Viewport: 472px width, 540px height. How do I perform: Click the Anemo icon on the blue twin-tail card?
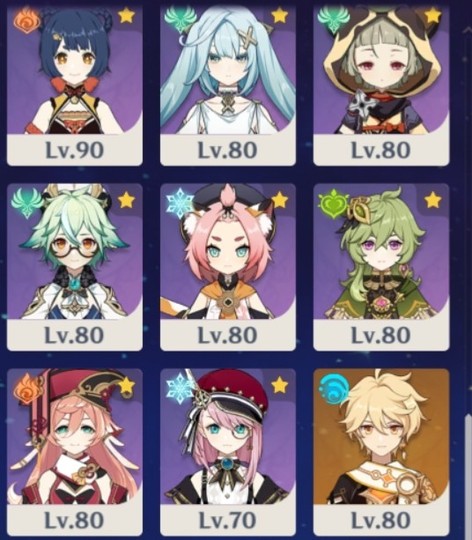(178, 21)
